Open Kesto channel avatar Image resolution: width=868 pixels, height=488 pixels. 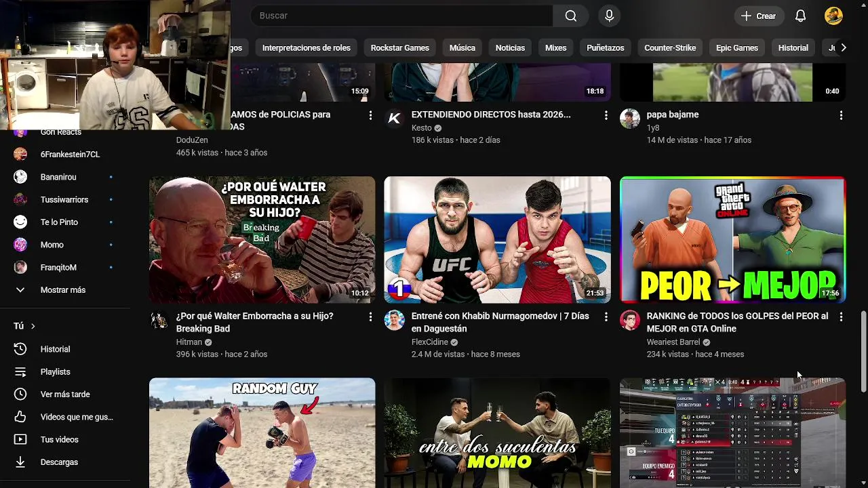click(x=394, y=119)
